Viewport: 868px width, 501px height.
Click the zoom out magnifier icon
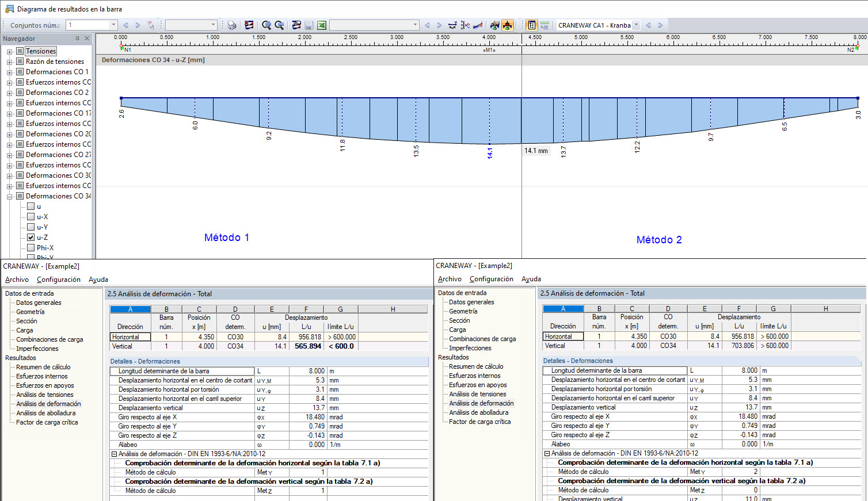(279, 25)
